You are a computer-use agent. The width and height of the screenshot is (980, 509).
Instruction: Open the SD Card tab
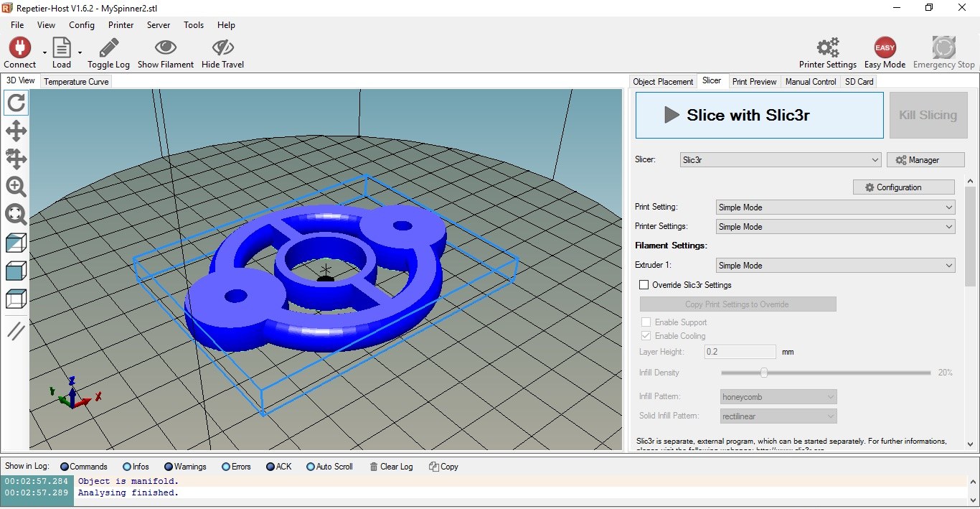(x=859, y=82)
